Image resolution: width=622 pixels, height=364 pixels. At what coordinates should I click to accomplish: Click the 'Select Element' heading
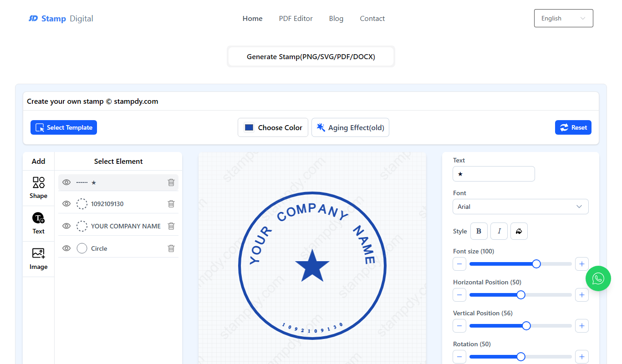click(x=118, y=162)
